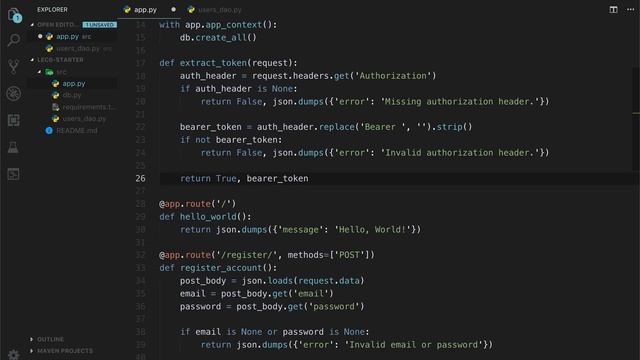This screenshot has height=360, width=640.
Task: Open app.py in the src folder
Action: (73, 83)
